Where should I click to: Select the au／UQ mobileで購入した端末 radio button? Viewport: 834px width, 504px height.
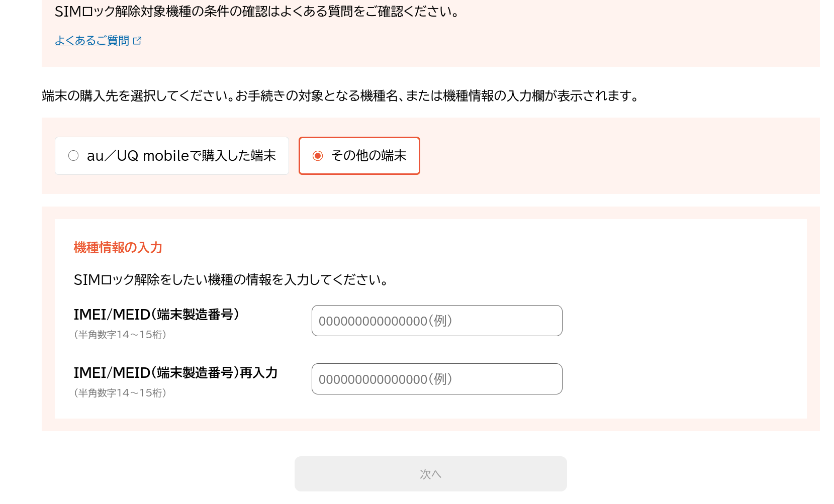[x=73, y=156]
